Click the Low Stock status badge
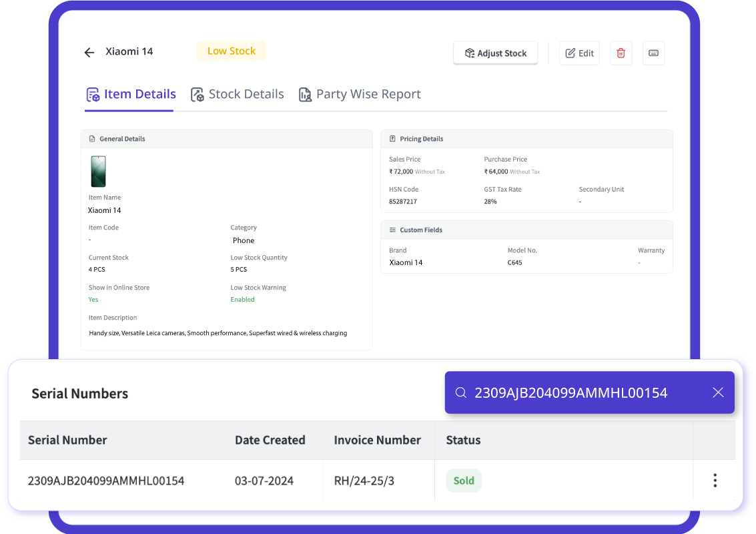Image resolution: width=756 pixels, height=534 pixels. tap(232, 51)
